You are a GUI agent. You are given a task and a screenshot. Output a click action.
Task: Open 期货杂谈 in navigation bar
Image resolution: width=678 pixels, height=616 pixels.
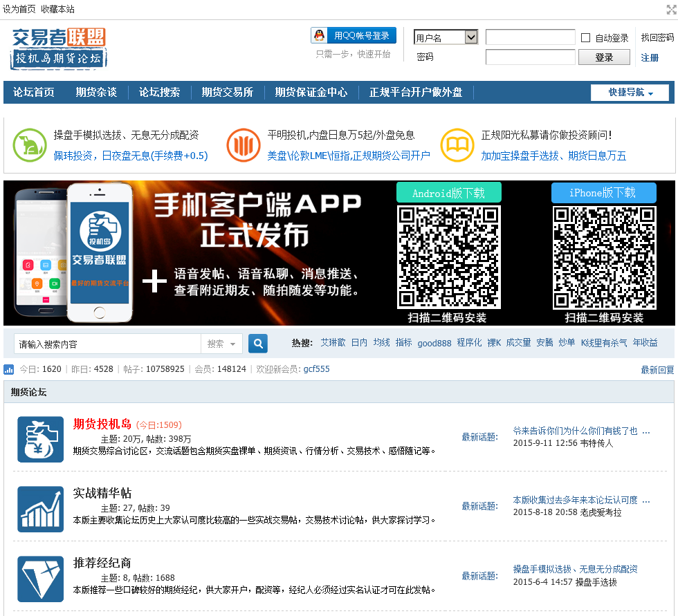pyautogui.click(x=96, y=92)
